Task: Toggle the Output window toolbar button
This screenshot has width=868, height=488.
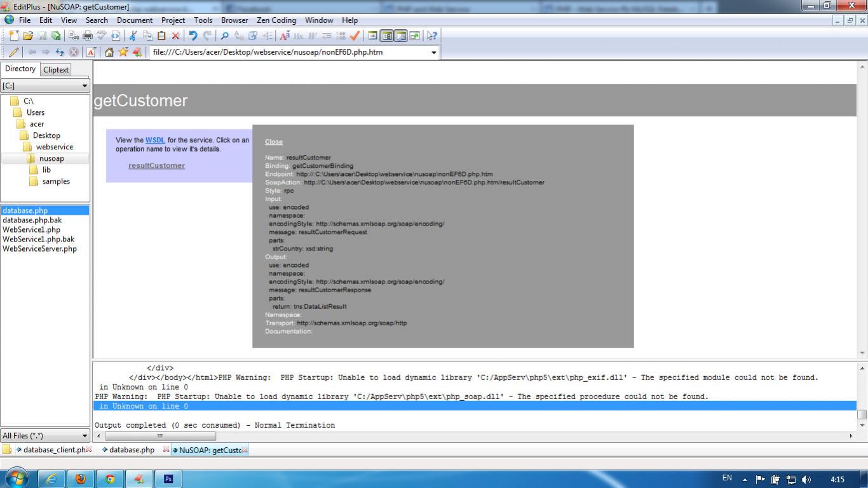Action: click(x=400, y=36)
